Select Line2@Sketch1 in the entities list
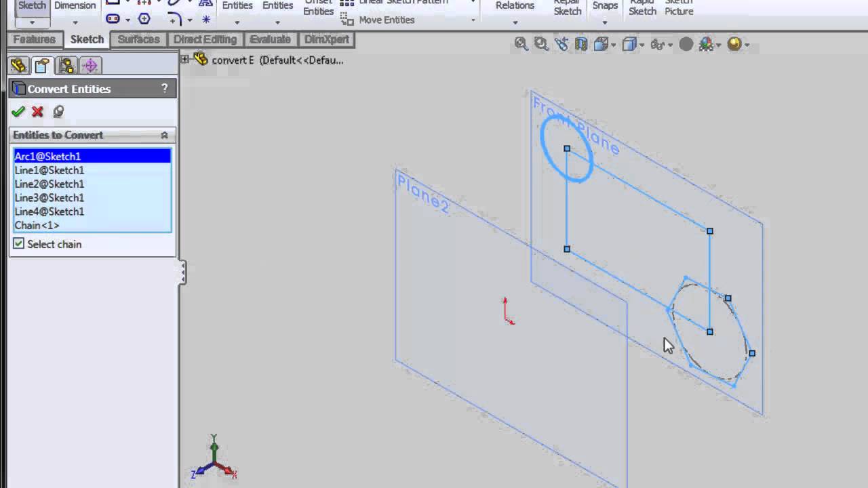The width and height of the screenshot is (868, 488). click(x=49, y=184)
